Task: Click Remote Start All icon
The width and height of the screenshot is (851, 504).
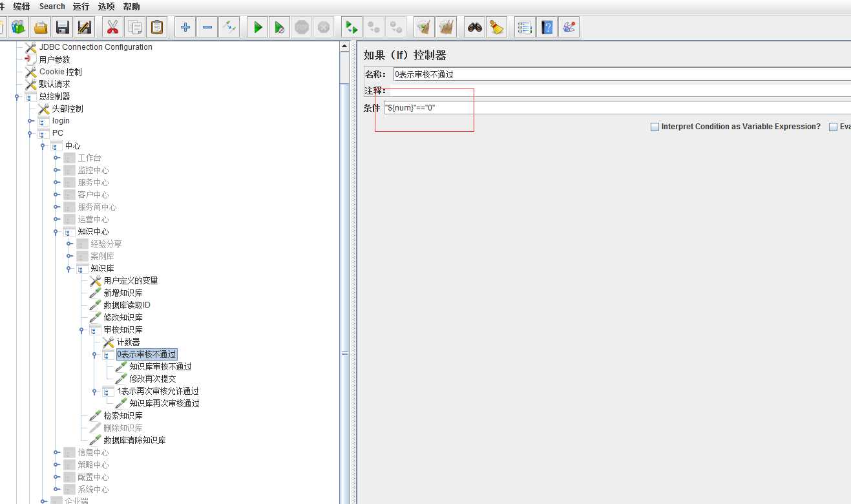Action: point(351,27)
